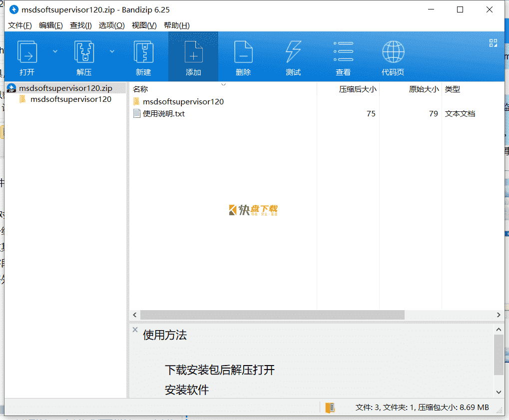Open the 选项(O) menu
The image size is (509, 420).
[112, 25]
